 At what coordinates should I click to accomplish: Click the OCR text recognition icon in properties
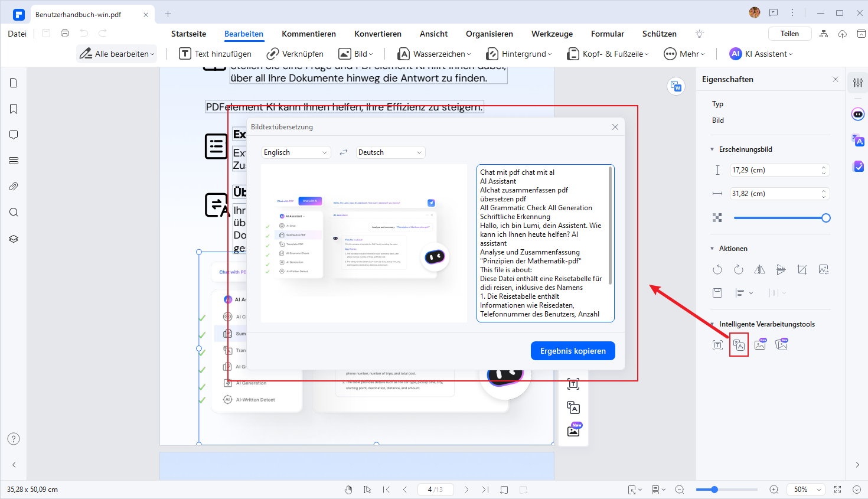coord(717,345)
